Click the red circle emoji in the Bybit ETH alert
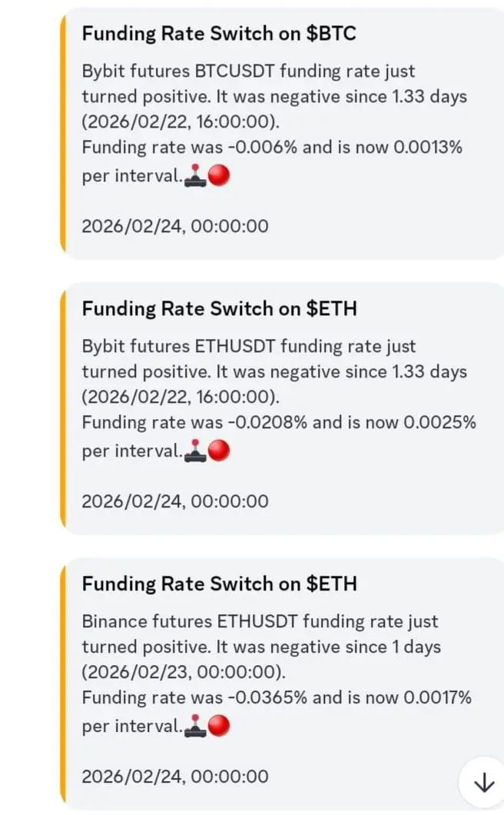This screenshot has width=504, height=815. 220,451
